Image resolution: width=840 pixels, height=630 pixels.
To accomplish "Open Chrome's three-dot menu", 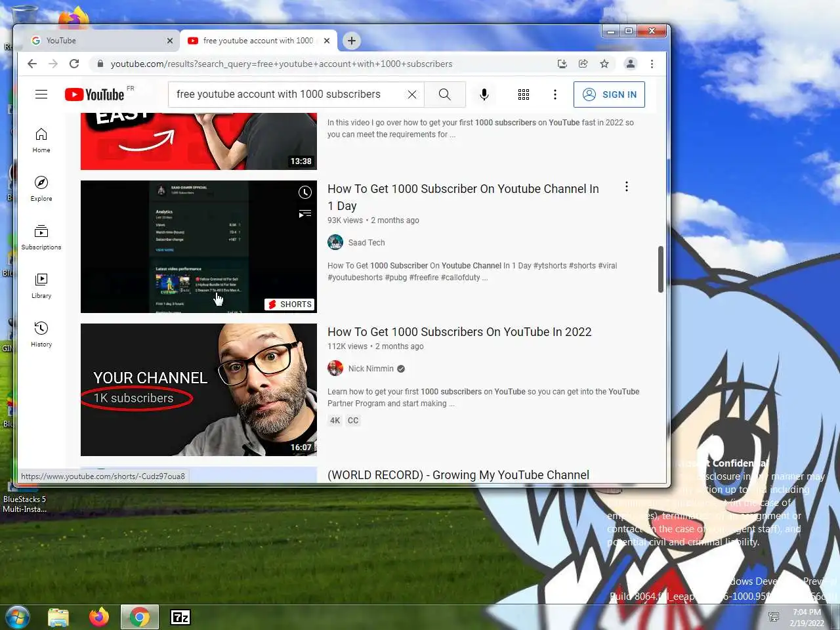I will tap(652, 64).
